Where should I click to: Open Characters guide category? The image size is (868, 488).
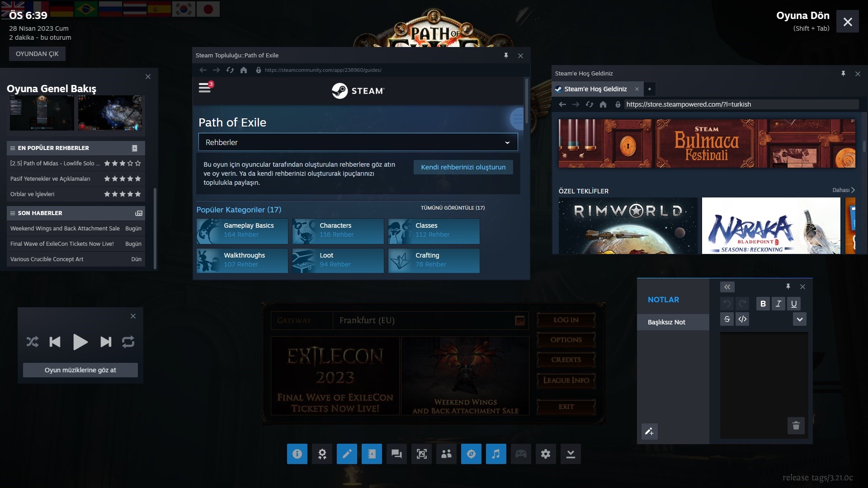338,231
